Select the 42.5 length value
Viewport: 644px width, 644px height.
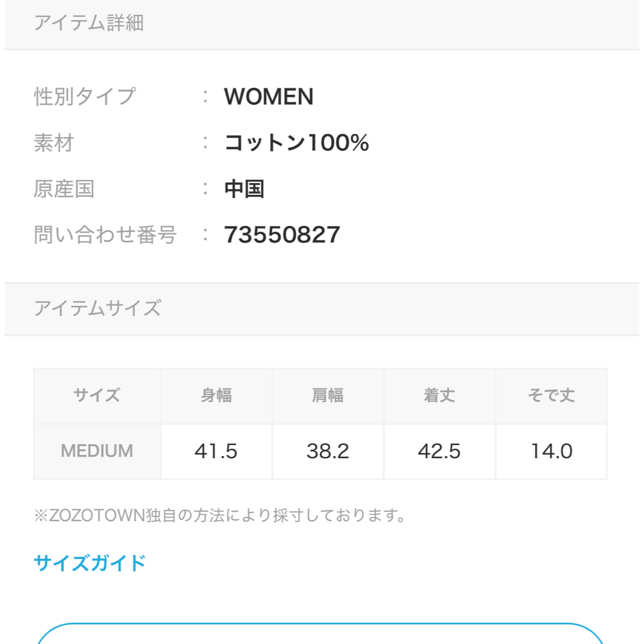[x=439, y=451]
